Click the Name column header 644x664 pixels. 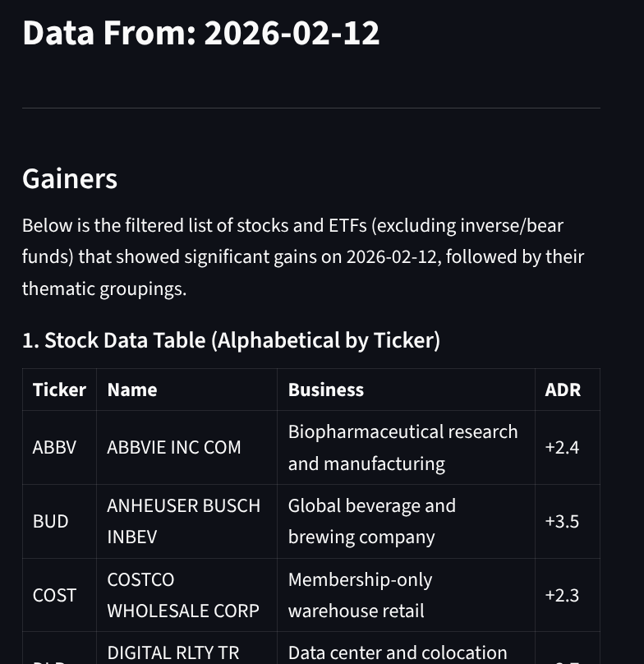(x=132, y=390)
